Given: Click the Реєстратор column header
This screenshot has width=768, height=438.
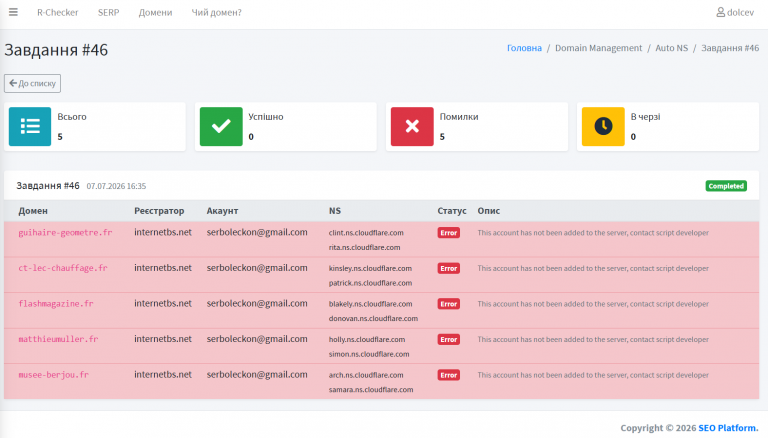Looking at the screenshot, I should [x=159, y=211].
